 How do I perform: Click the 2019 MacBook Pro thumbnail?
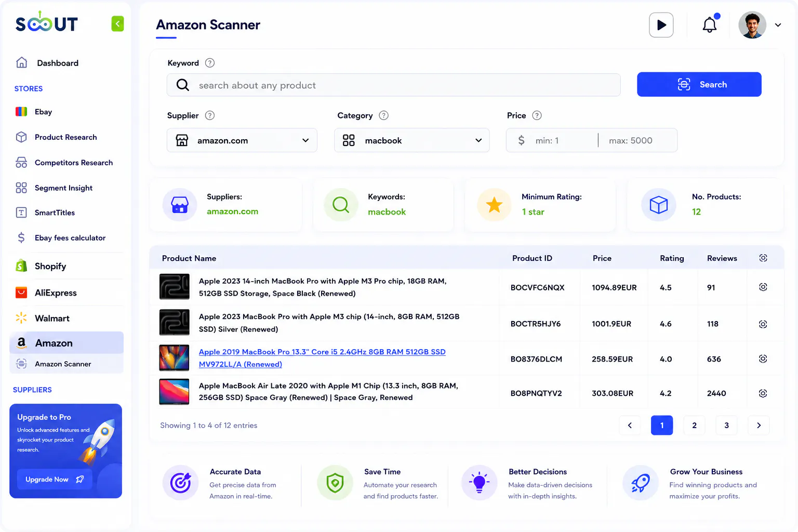(x=175, y=358)
